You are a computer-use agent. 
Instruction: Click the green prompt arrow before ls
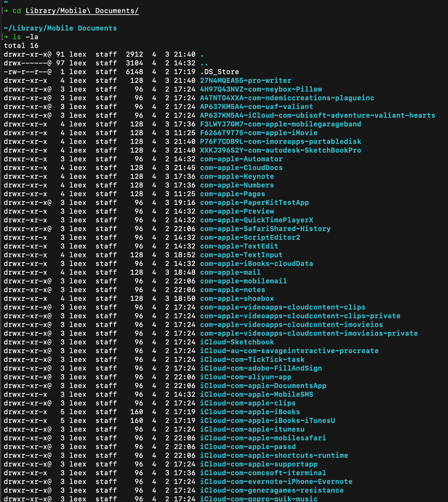tap(6, 37)
